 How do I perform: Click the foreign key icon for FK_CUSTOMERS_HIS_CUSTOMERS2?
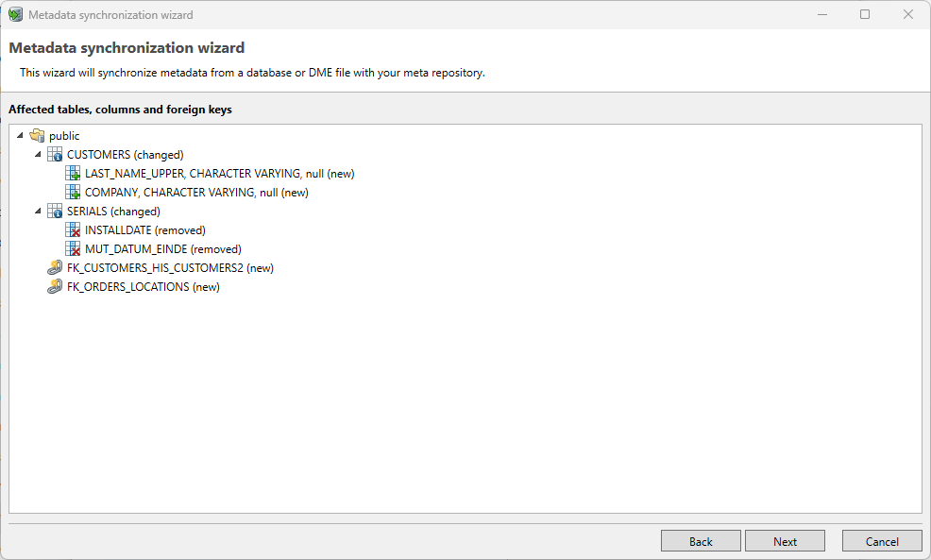pos(54,267)
